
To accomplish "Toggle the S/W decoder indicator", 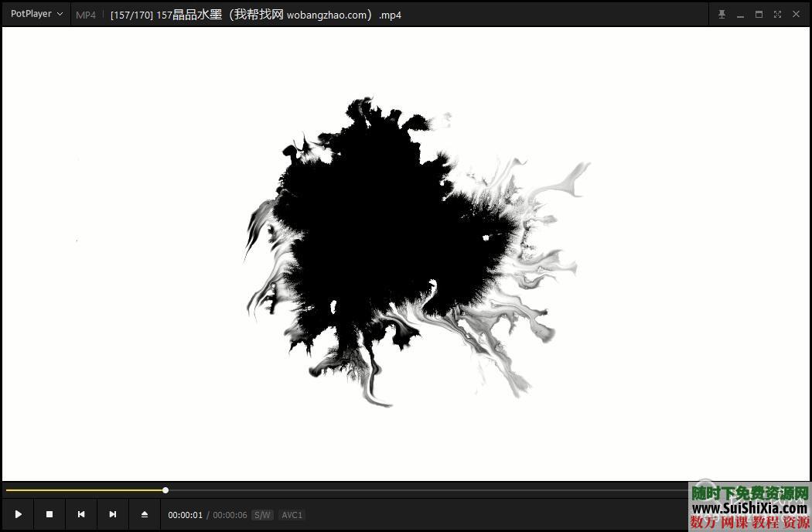I will coord(262,515).
